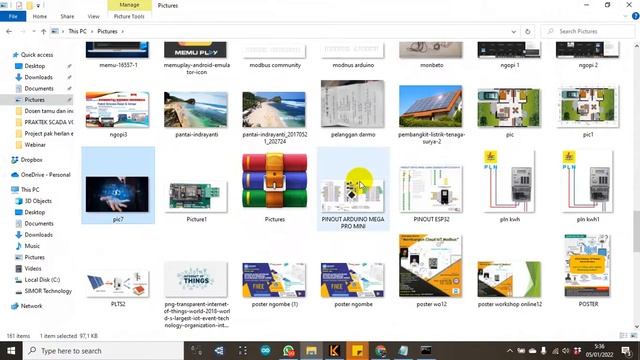
Task: Select the POSTER image file
Action: [x=588, y=265]
